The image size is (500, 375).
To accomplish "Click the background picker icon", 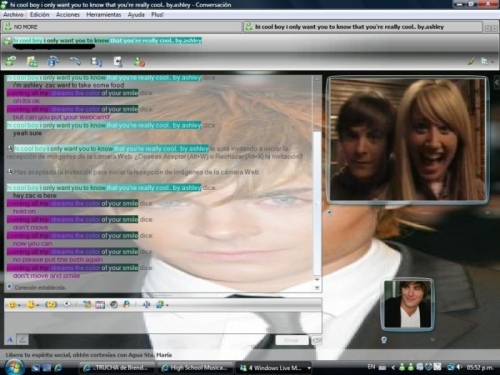I will point(160,304).
